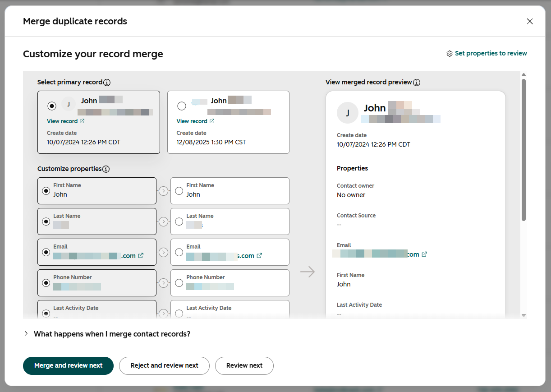Click arrow icon between Email fields
Image resolution: width=551 pixels, height=392 pixels.
coord(163,252)
